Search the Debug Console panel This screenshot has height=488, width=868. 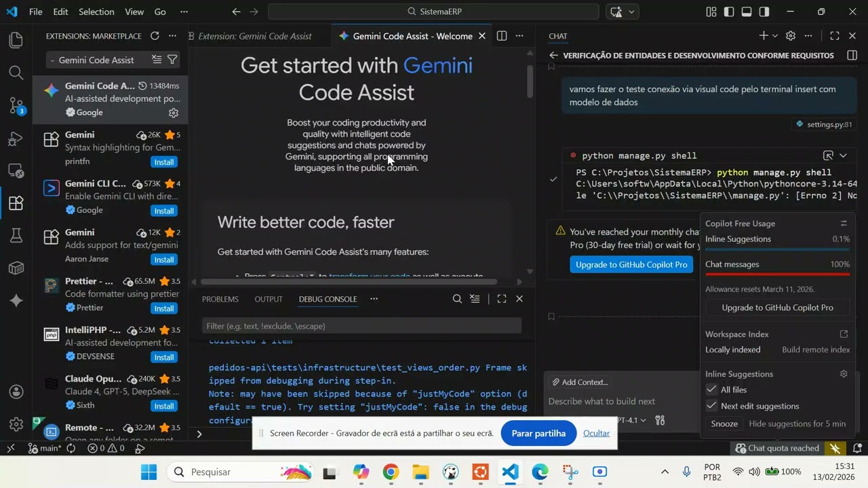click(457, 299)
